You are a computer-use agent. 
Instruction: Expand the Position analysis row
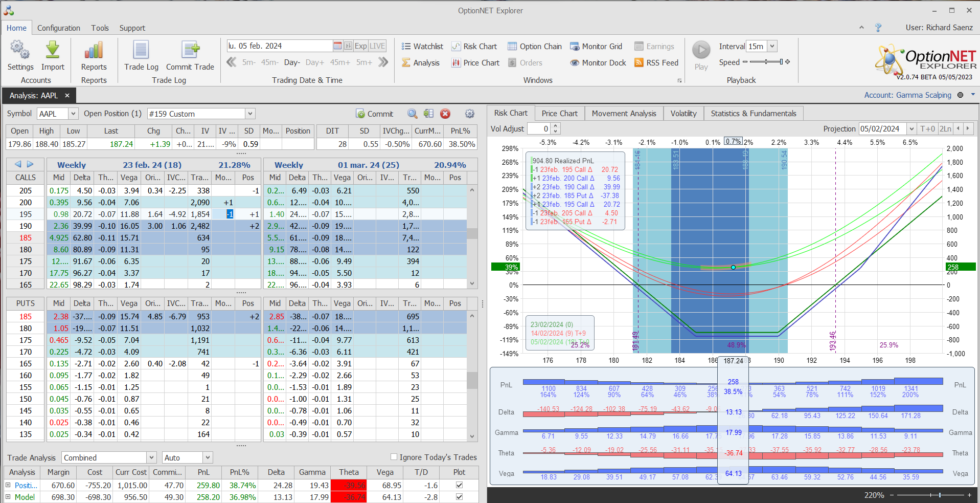(8, 485)
